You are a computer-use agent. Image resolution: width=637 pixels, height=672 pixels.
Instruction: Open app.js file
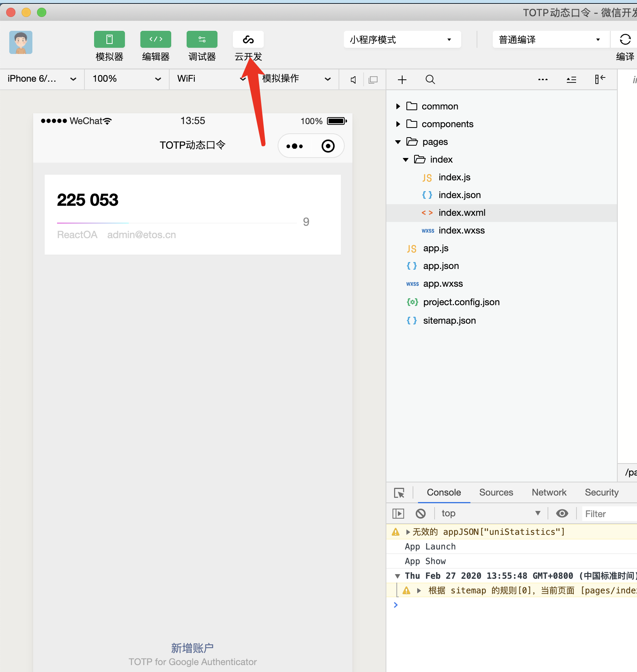[x=436, y=248]
